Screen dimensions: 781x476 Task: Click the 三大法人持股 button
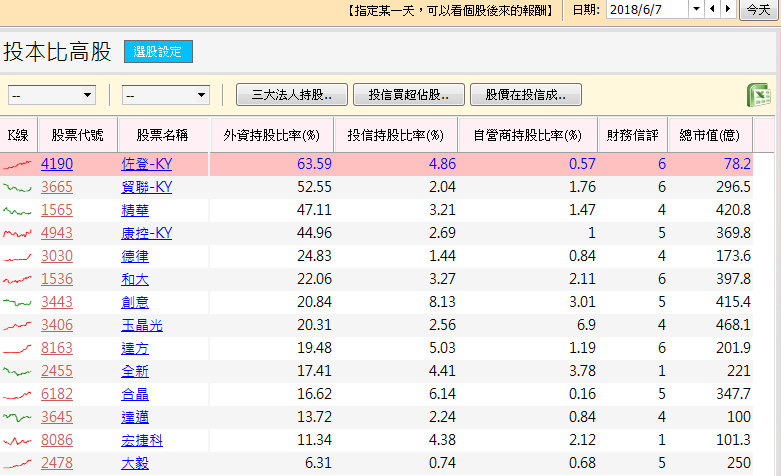pos(291,95)
